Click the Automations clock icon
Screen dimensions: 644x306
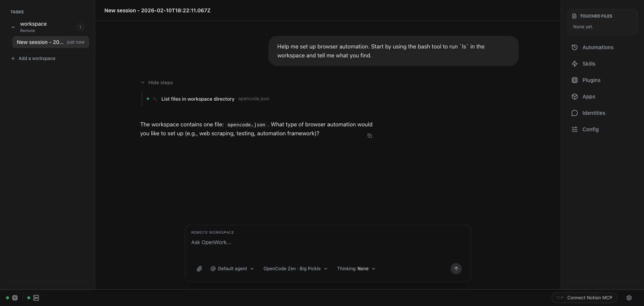pos(575,47)
